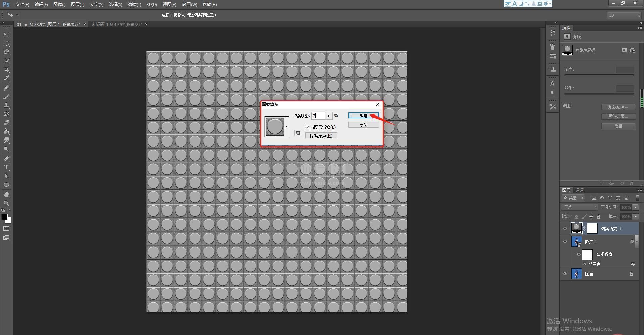Open the blend mode 正常 dropdown
Screen dimensions: 644x335
[x=580, y=207]
